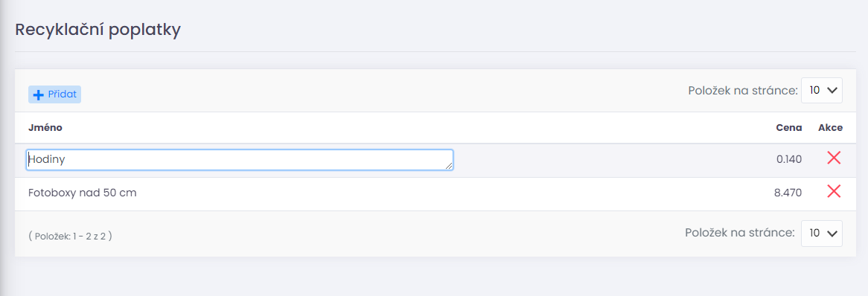This screenshot has width=868, height=296.
Task: Edit the 8.470 price cell
Action: point(788,193)
